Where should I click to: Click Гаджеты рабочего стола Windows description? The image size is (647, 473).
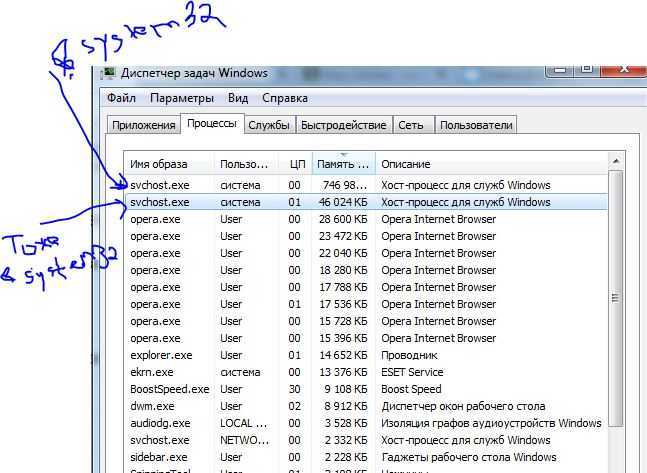[469, 457]
